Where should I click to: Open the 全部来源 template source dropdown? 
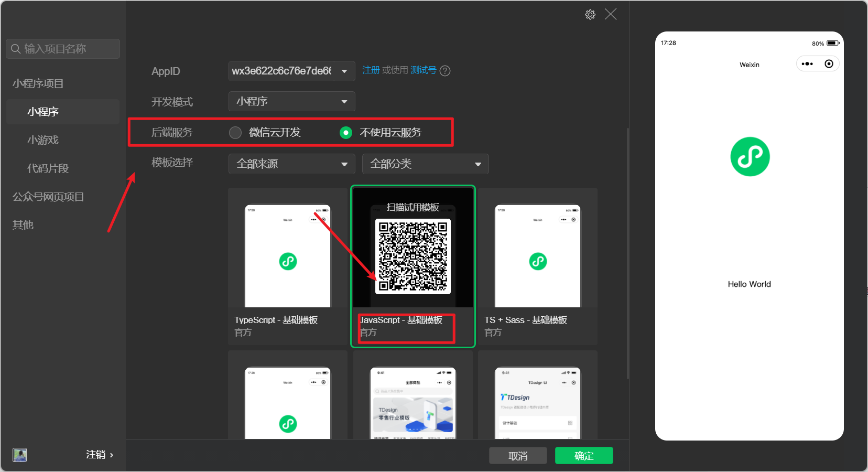point(292,164)
